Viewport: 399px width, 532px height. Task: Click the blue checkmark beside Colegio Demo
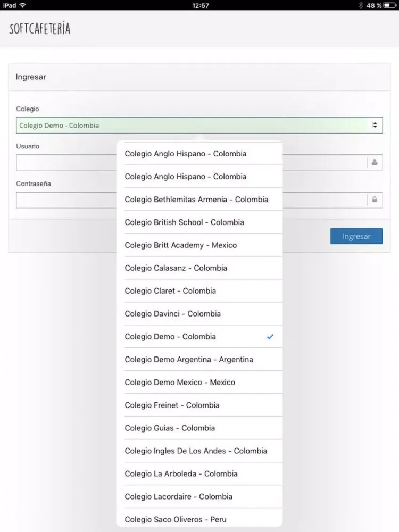click(270, 337)
